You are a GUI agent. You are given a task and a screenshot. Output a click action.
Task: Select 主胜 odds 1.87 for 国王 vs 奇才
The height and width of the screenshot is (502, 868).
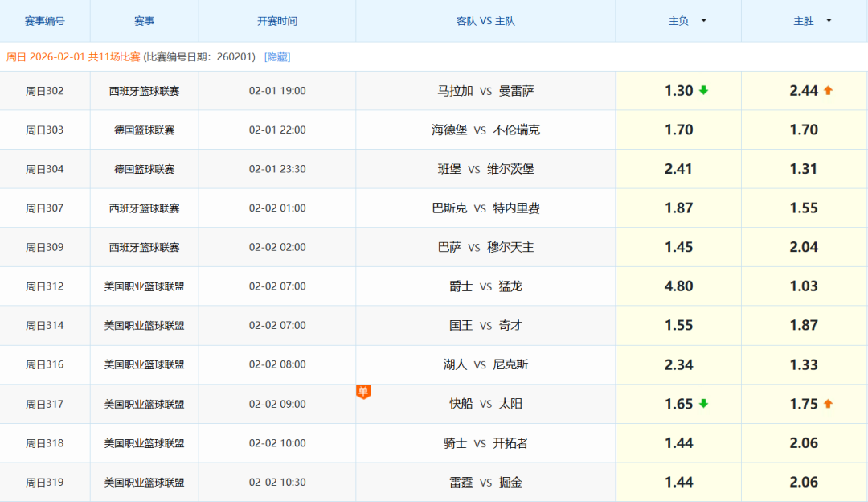tap(804, 326)
